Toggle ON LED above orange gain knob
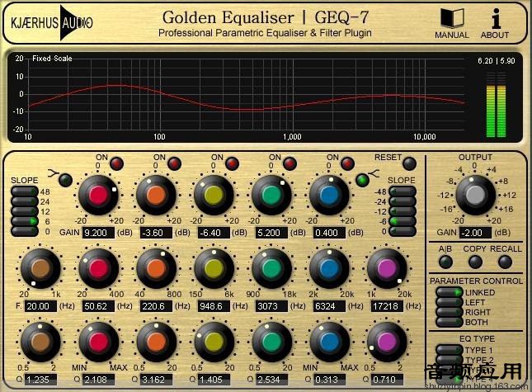The image size is (532, 392). pyautogui.click(x=174, y=164)
